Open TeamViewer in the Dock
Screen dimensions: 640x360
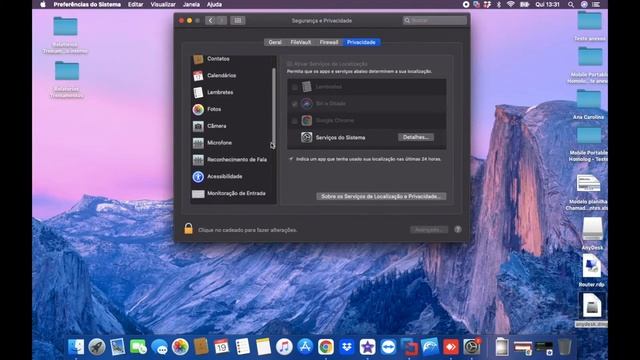click(388, 347)
